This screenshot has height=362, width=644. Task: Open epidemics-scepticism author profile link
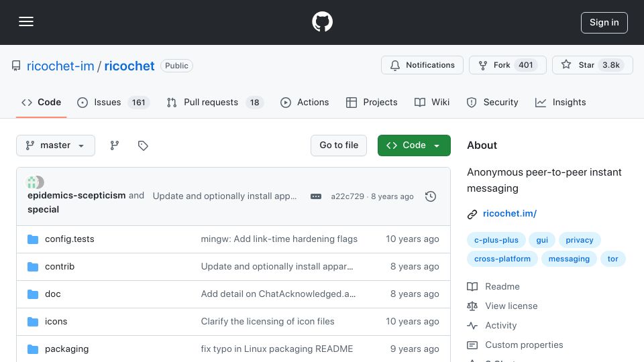point(76,195)
